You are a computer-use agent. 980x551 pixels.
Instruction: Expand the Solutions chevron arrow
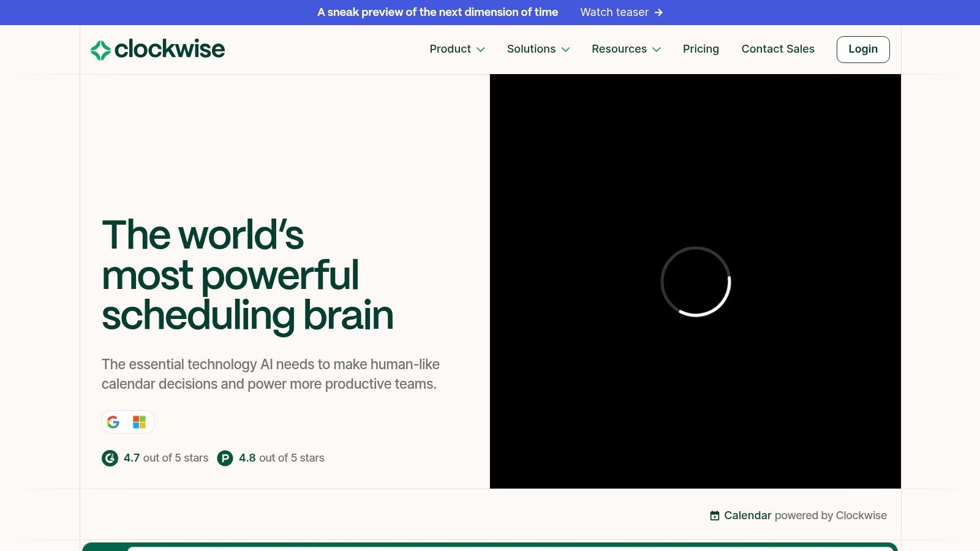[565, 50]
